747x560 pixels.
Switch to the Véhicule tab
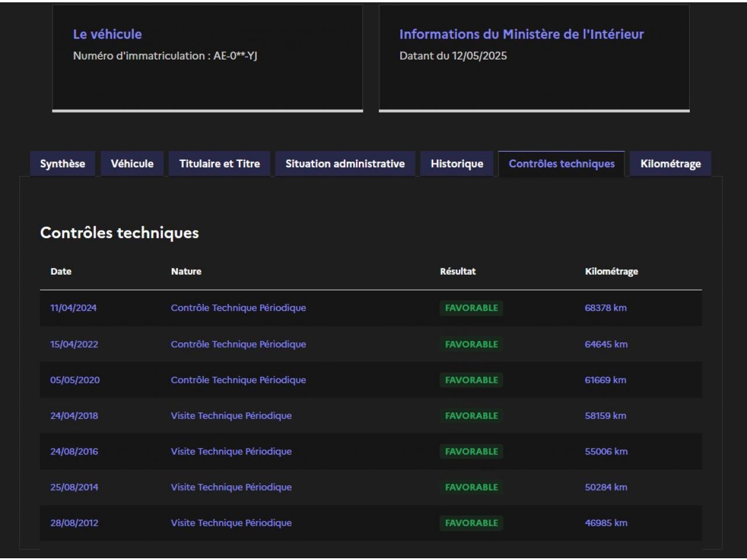coord(132,164)
